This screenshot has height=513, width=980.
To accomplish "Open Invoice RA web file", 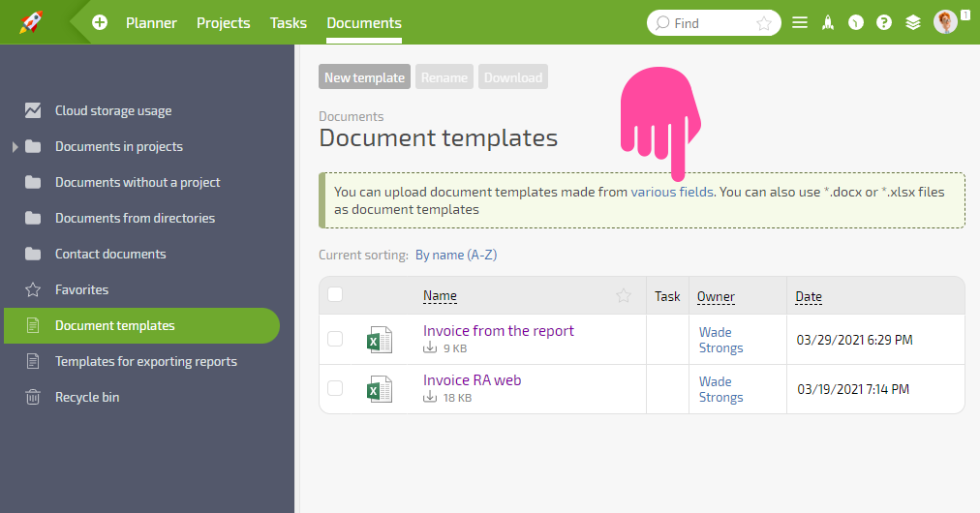I will pyautogui.click(x=472, y=380).
